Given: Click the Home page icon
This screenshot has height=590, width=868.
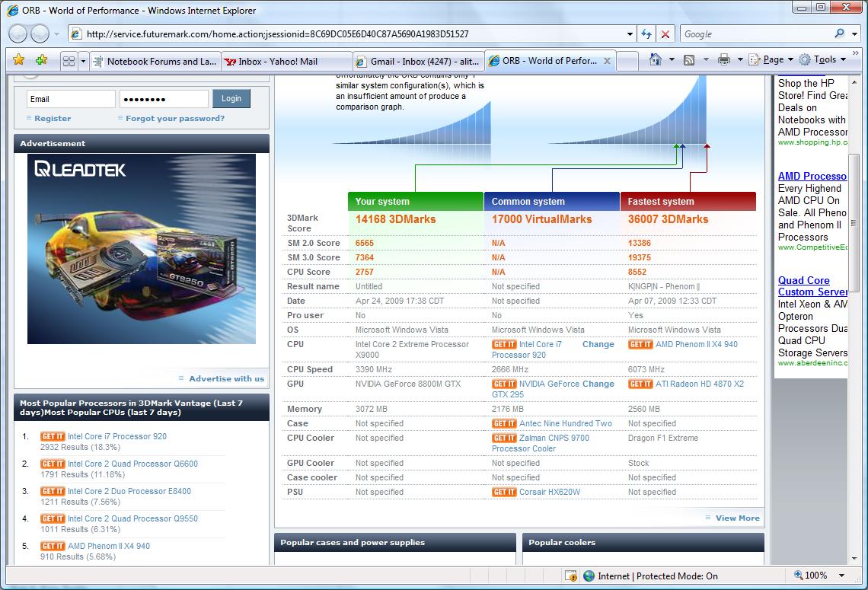Looking at the screenshot, I should (x=656, y=60).
